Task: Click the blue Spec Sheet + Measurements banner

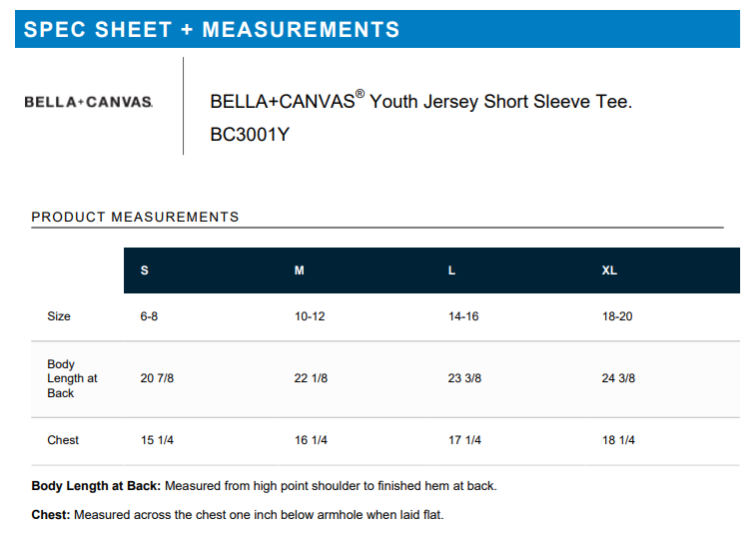Action: 378,29
